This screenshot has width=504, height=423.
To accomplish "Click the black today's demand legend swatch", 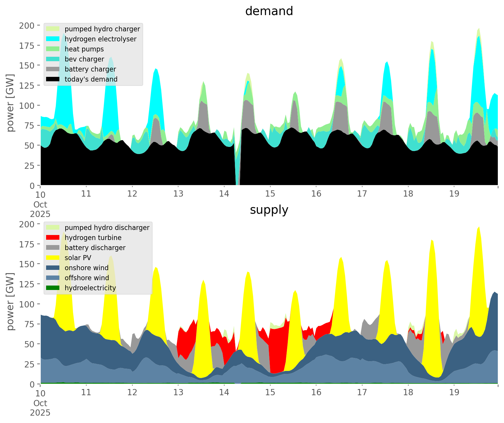I will click(53, 79).
